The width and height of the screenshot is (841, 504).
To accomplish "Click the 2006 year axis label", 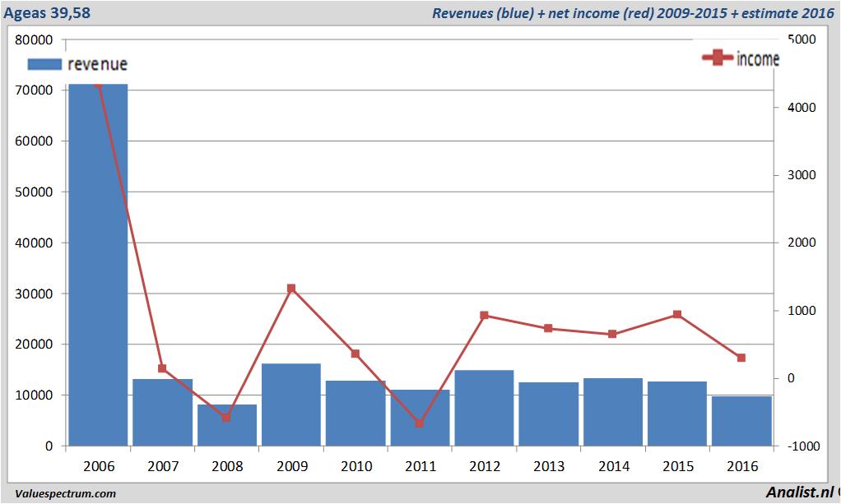I will (99, 466).
